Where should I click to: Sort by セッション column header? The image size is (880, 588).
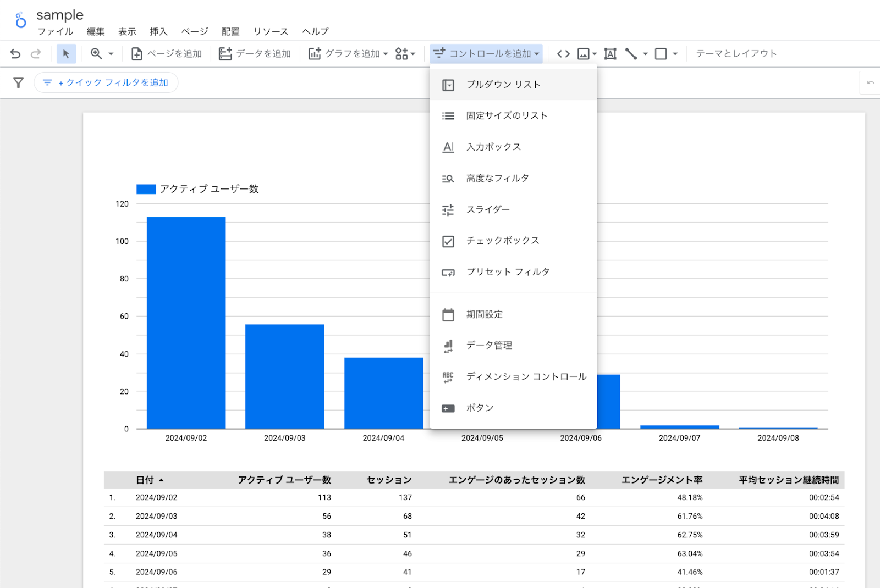389,480
